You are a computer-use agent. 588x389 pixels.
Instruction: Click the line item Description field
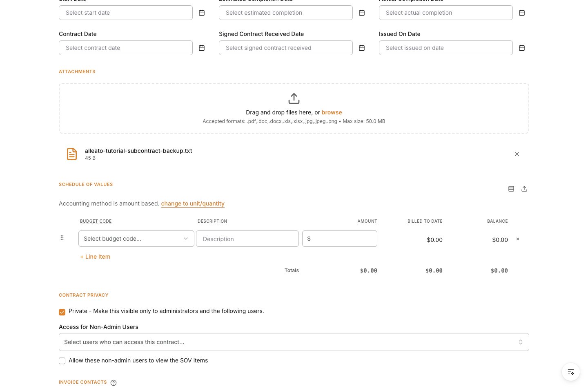(x=247, y=239)
